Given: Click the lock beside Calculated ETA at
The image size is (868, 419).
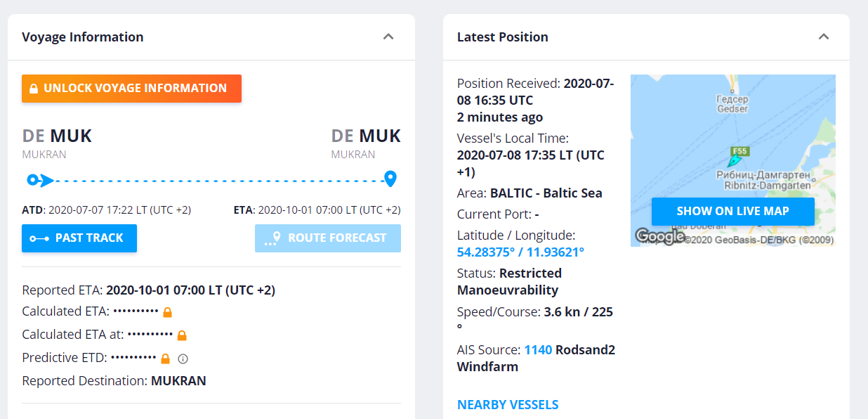Looking at the screenshot, I should 183,335.
